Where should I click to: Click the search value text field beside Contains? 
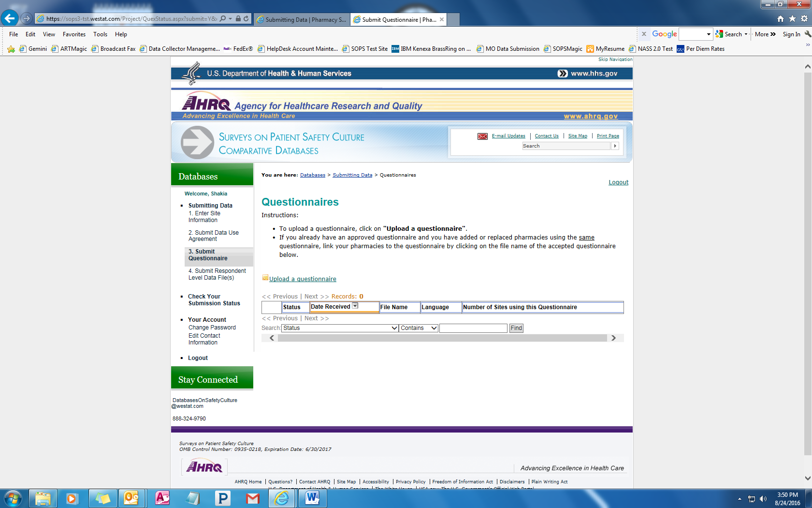pos(473,328)
